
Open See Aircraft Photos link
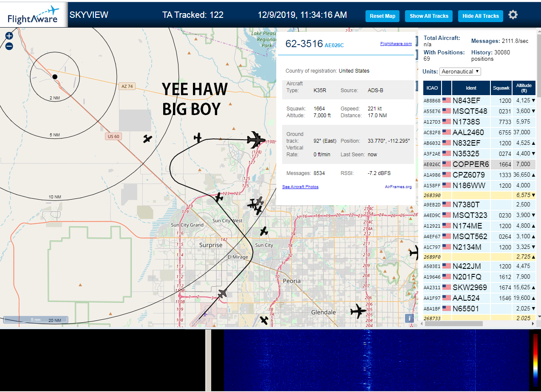point(300,187)
